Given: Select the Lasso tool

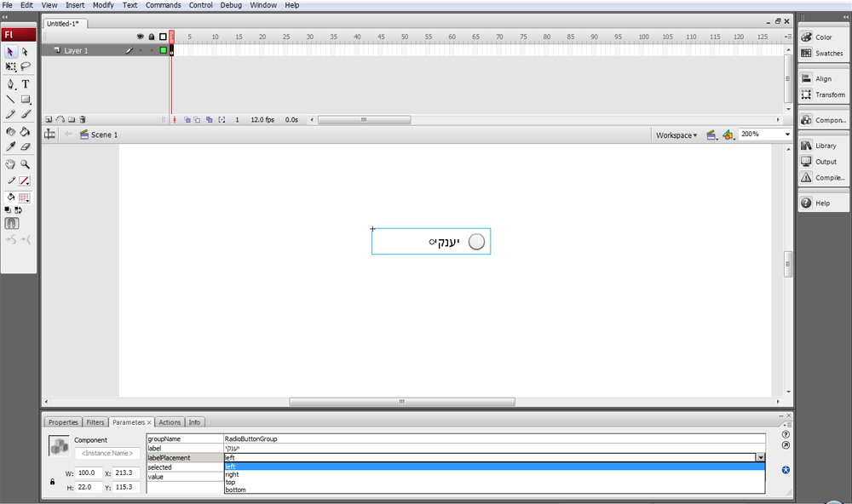Looking at the screenshot, I should click(25, 66).
